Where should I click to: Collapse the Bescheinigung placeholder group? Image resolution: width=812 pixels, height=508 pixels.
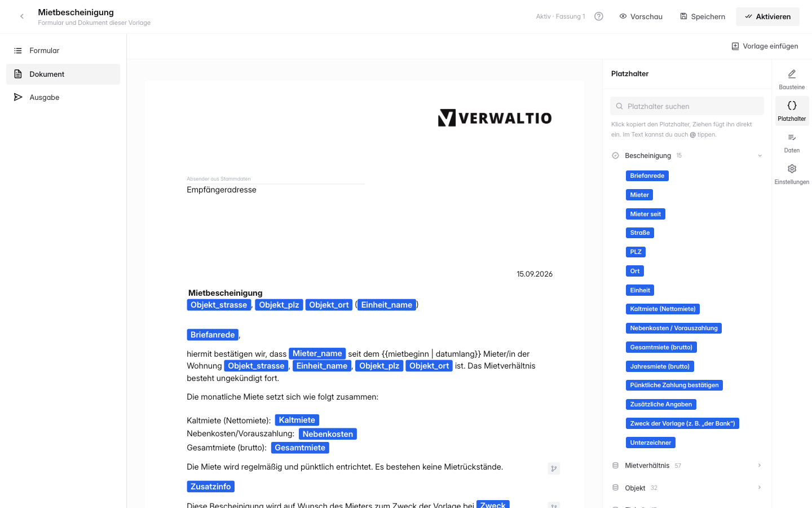[760, 156]
